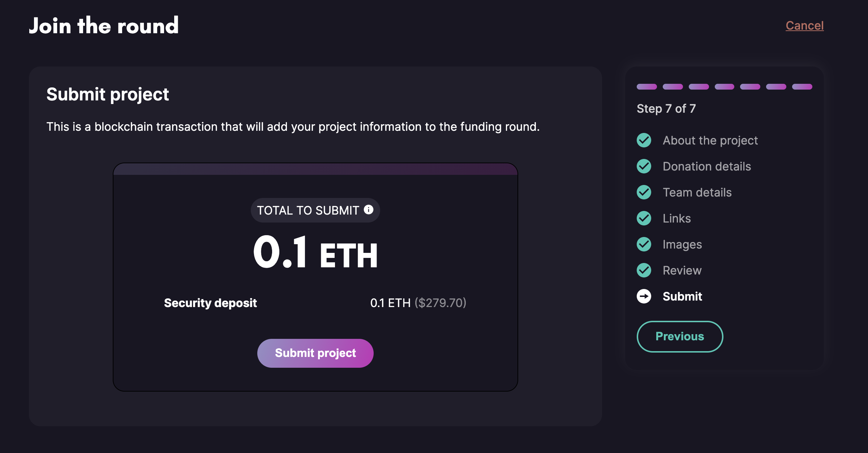868x453 pixels.
Task: Open the info tooltip next to TOTAL TO SUBMIT
Action: click(368, 210)
